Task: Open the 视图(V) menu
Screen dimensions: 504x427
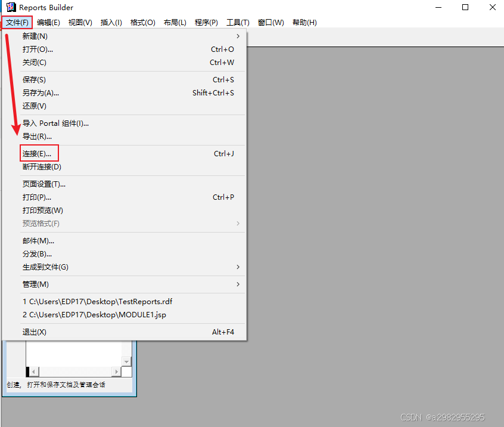Action: click(80, 23)
